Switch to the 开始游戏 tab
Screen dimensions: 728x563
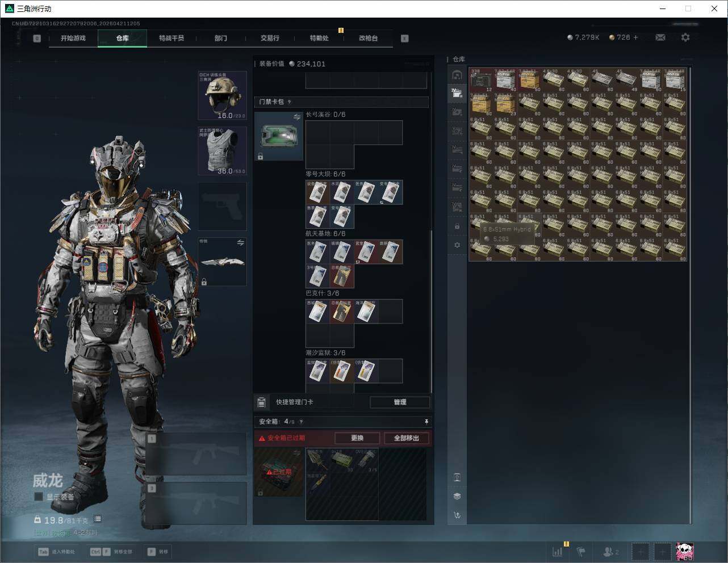tap(73, 38)
